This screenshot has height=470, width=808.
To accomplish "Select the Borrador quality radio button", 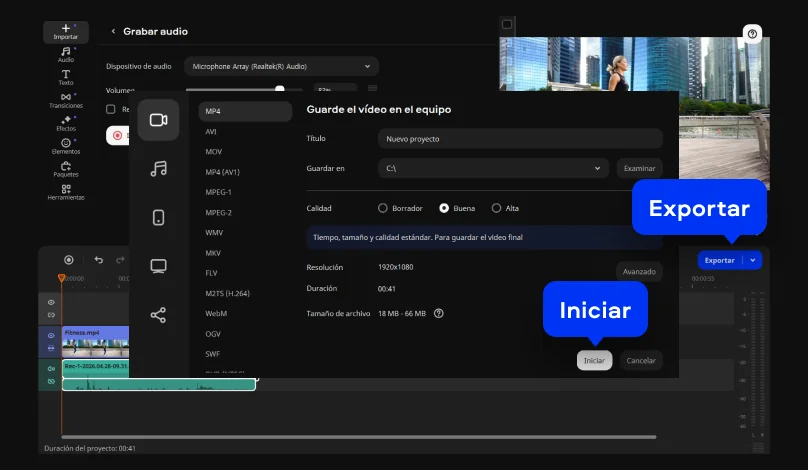I will tap(383, 208).
